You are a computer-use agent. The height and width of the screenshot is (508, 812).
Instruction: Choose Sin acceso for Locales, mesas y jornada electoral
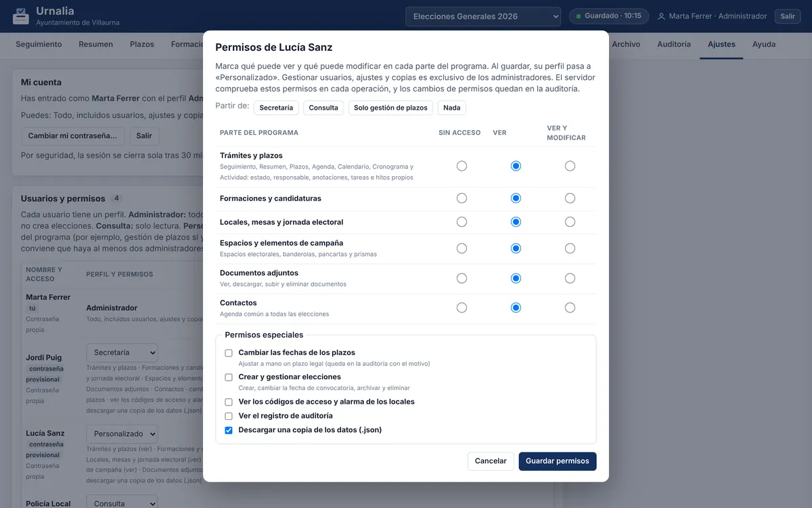[x=461, y=222]
